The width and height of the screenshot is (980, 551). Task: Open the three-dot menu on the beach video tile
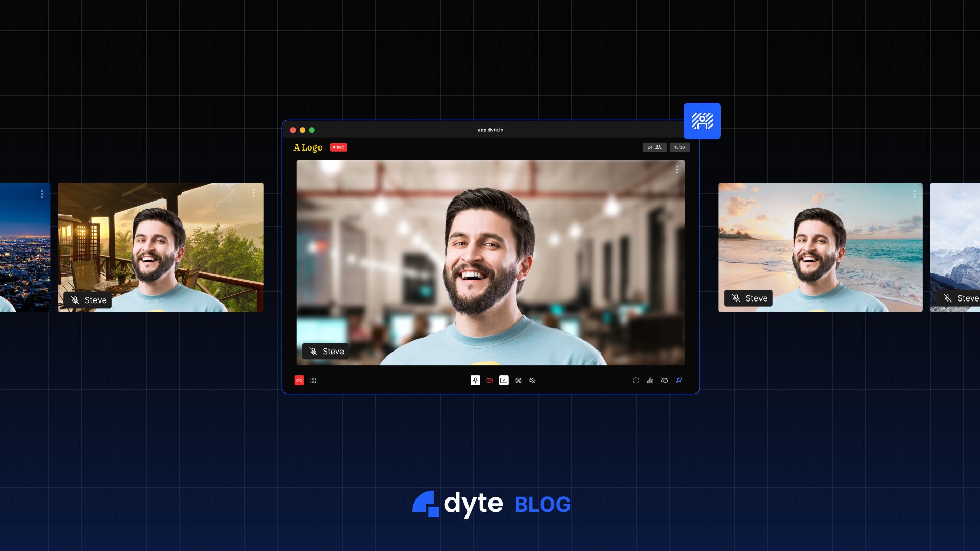[x=915, y=194]
